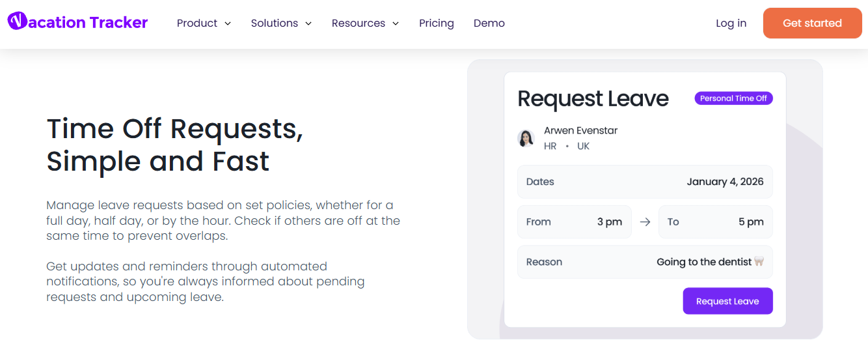Click Arwen Evenstar's avatar photo

(x=526, y=138)
